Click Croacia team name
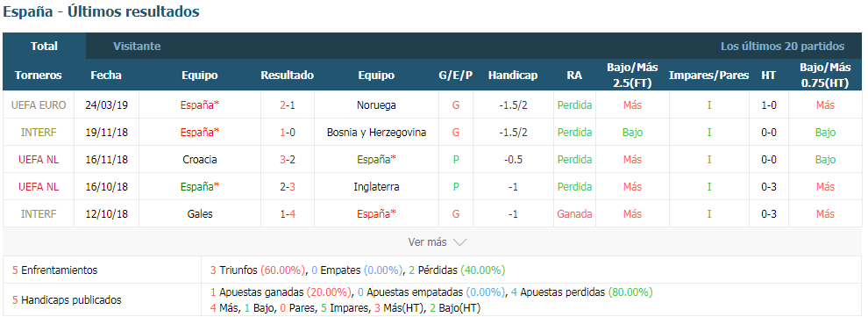 199,160
